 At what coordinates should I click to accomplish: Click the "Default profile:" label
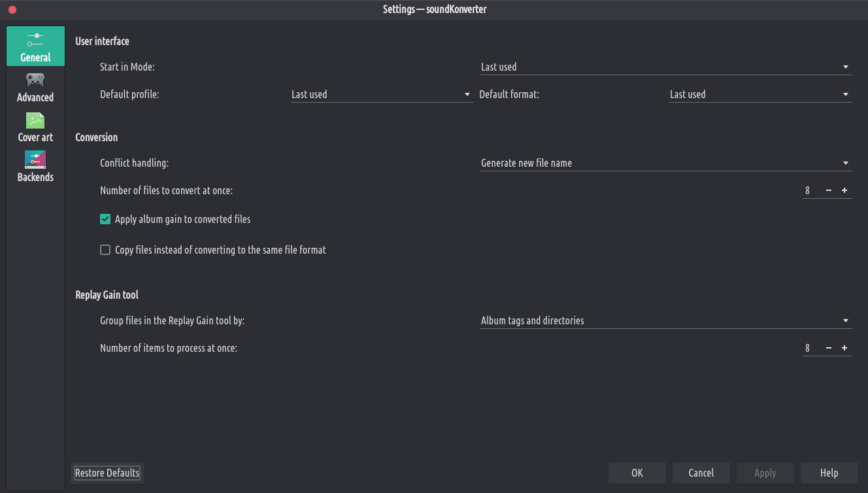[129, 94]
